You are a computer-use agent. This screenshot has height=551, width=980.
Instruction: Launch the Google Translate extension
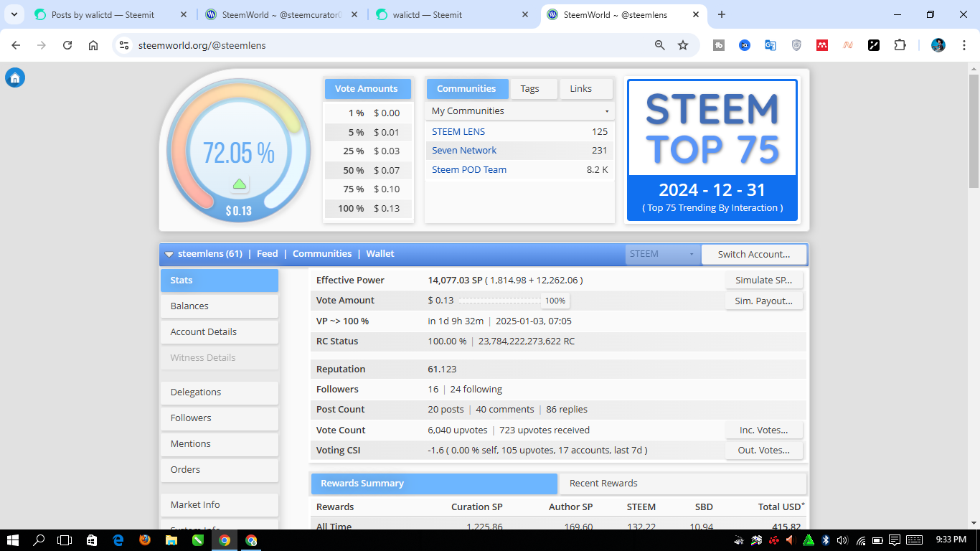point(771,45)
